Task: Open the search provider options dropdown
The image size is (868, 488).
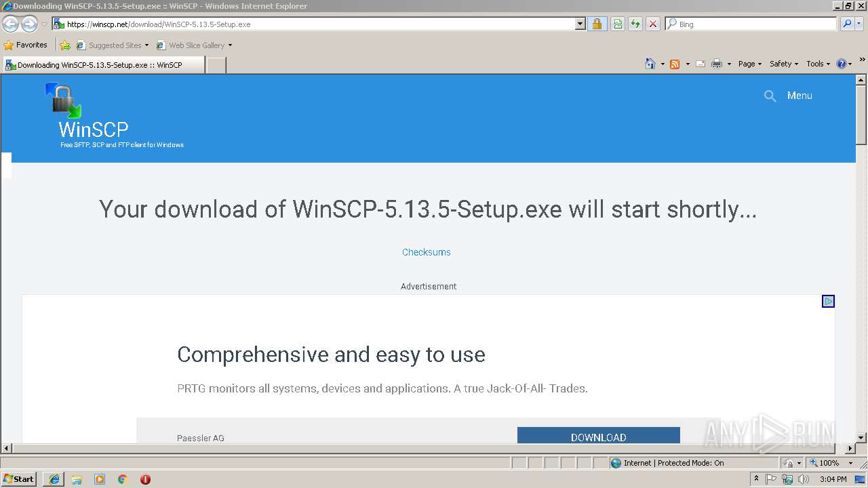Action: (859, 24)
